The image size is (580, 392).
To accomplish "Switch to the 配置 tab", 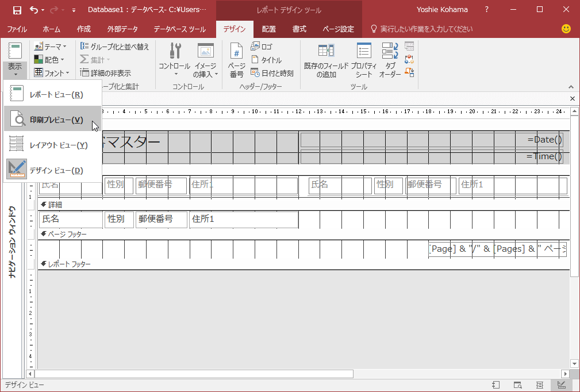I will click(269, 29).
